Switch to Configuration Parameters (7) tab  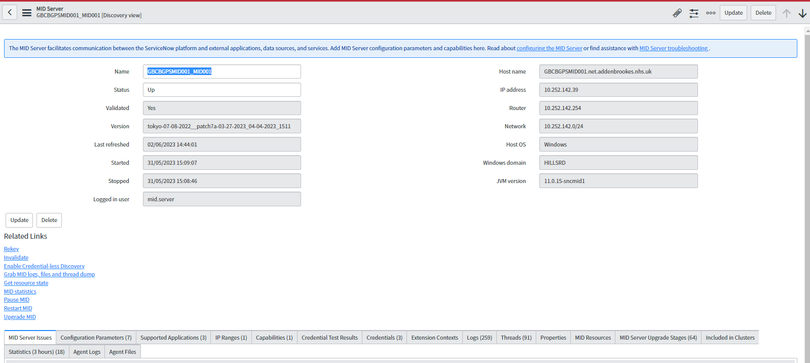click(x=96, y=338)
